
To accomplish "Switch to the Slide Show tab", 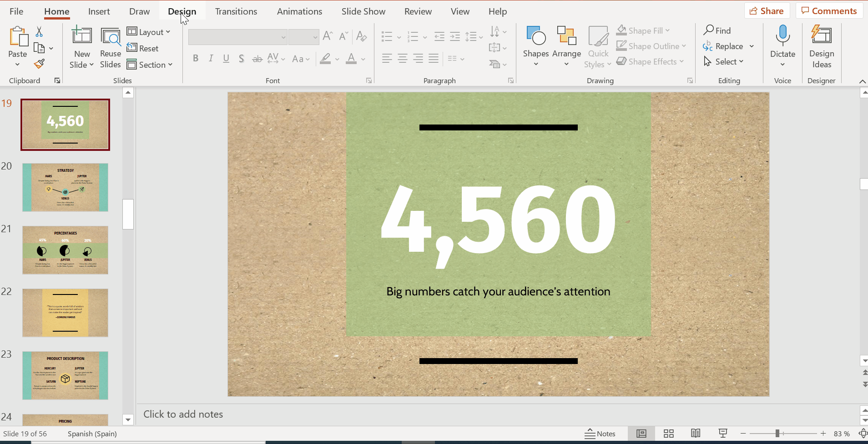I will 363,11.
